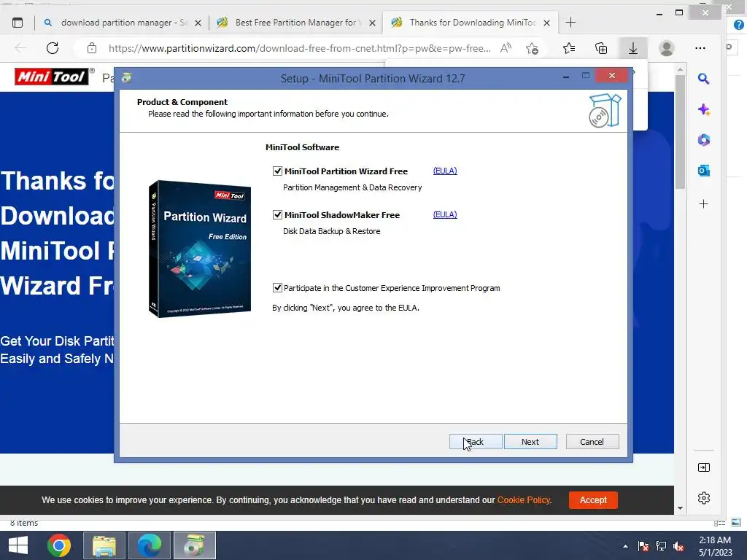
Task: Cancel the MiniTool setup wizard
Action: point(592,441)
